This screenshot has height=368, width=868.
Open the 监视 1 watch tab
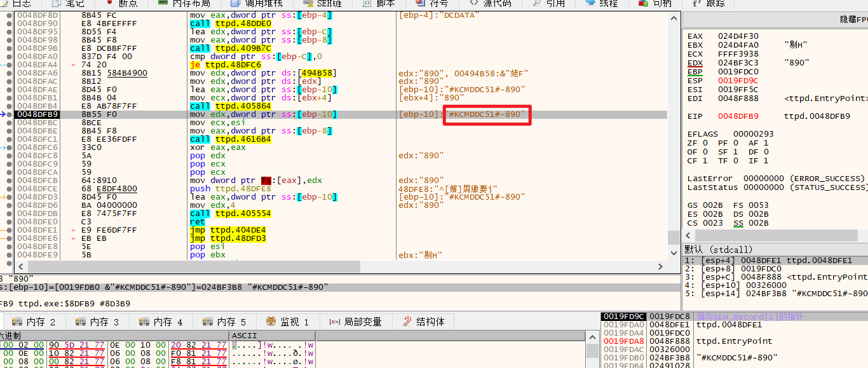click(x=287, y=322)
